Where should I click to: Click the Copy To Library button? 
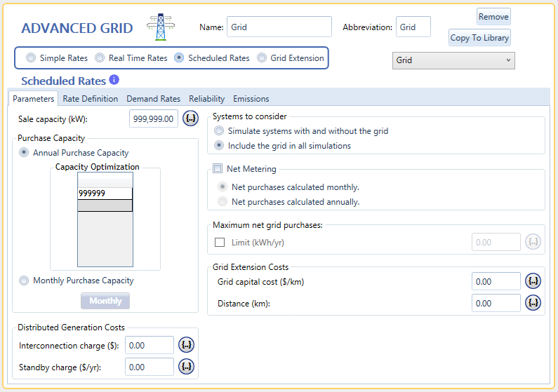pyautogui.click(x=479, y=38)
